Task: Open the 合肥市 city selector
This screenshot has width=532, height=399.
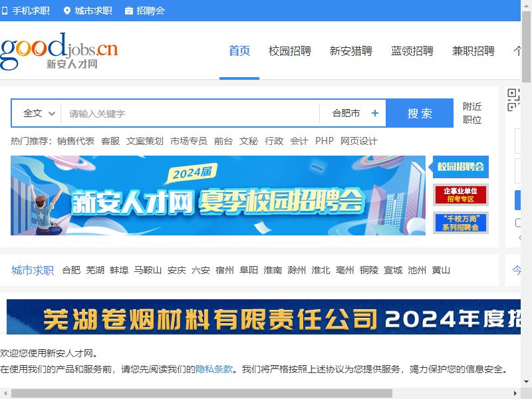Action: tap(346, 113)
